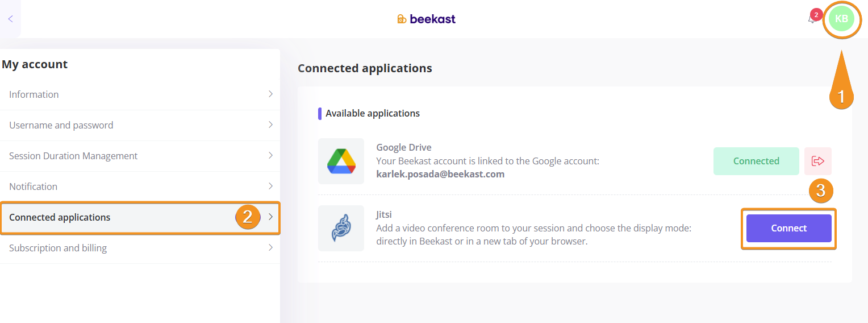
Task: Select Connected applications in the sidebar
Action: (60, 217)
